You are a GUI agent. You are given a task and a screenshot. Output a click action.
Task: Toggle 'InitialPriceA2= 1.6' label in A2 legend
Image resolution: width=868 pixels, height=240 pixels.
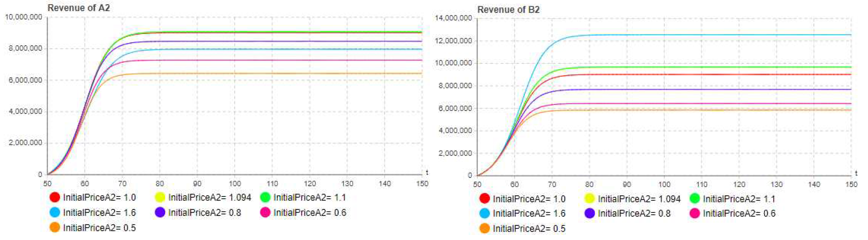pyautogui.click(x=99, y=213)
